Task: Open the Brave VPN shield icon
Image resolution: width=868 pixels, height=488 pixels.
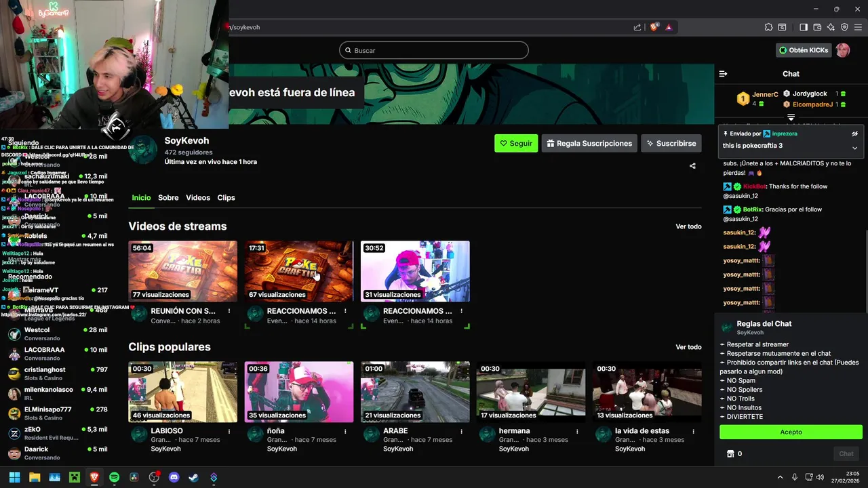Action: pos(845,27)
